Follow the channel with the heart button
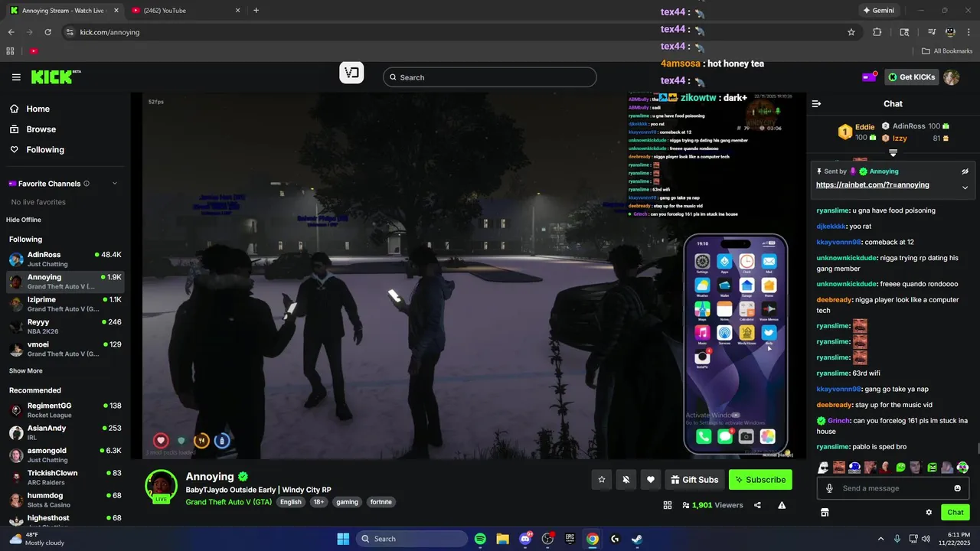980x551 pixels. coord(651,480)
